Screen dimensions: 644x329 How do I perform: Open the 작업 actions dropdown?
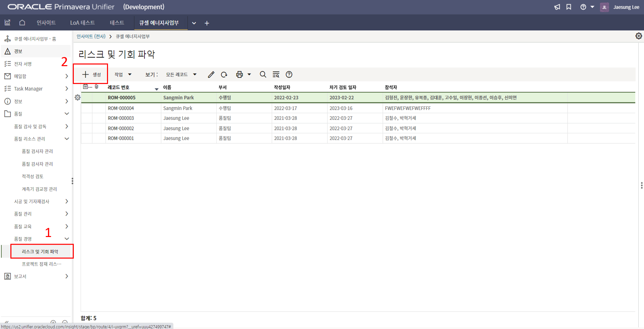[123, 75]
